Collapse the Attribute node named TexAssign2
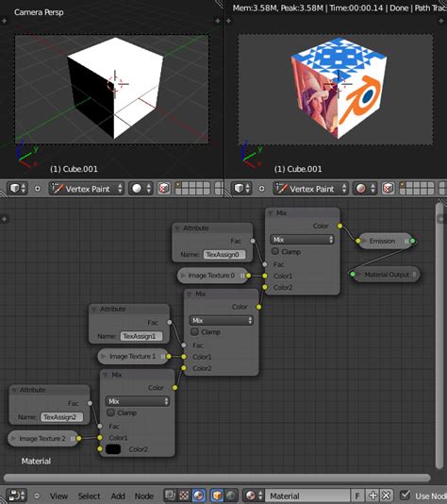 [x=14, y=390]
